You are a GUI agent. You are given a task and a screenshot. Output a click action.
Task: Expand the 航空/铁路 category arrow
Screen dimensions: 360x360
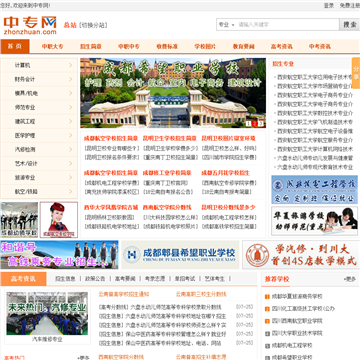pos(71,191)
